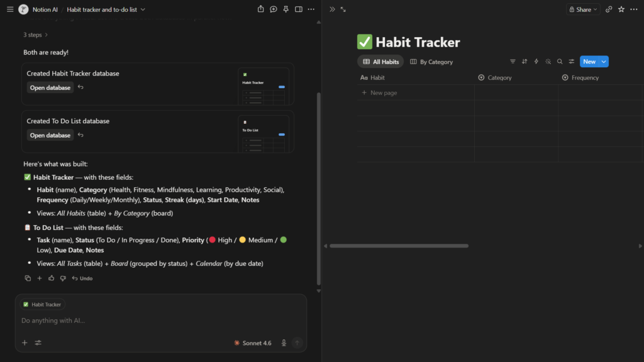The image size is (644, 362).
Task: Open database for Habit Tracker
Action: tap(50, 87)
